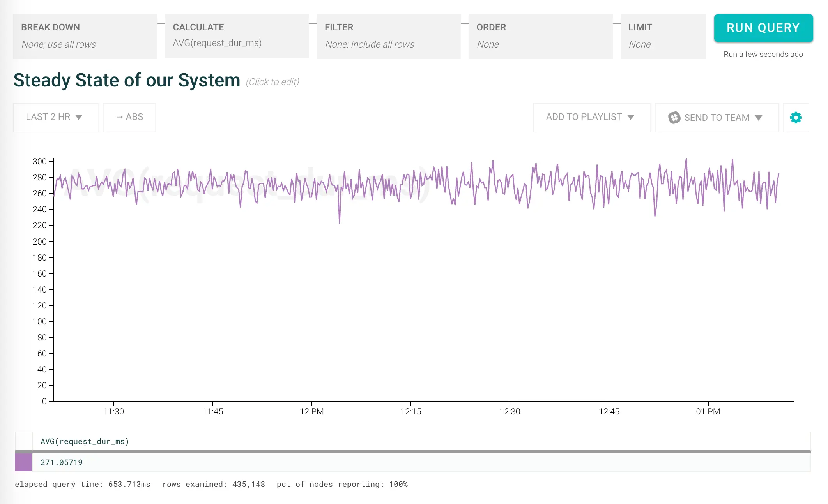Open the Order clause box
This screenshot has width=828, height=504.
coord(540,36)
